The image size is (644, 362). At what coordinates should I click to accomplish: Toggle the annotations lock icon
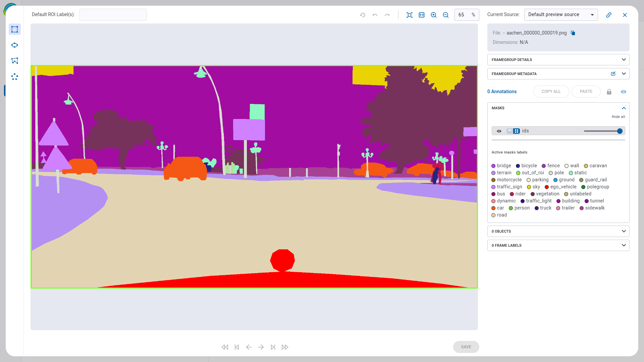tap(609, 92)
